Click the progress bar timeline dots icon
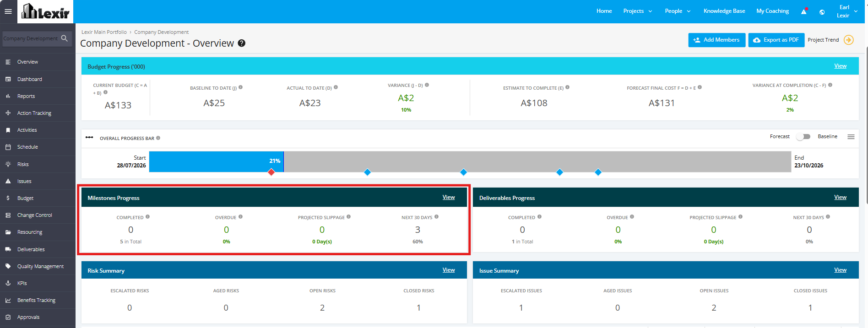The width and height of the screenshot is (868, 328). [x=89, y=137]
